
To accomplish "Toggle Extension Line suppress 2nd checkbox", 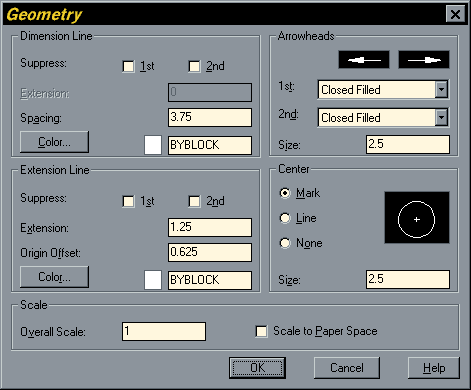I will [194, 201].
